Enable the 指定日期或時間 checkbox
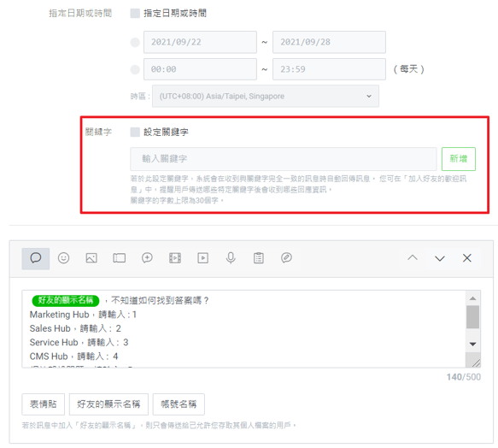 pyautogui.click(x=135, y=14)
